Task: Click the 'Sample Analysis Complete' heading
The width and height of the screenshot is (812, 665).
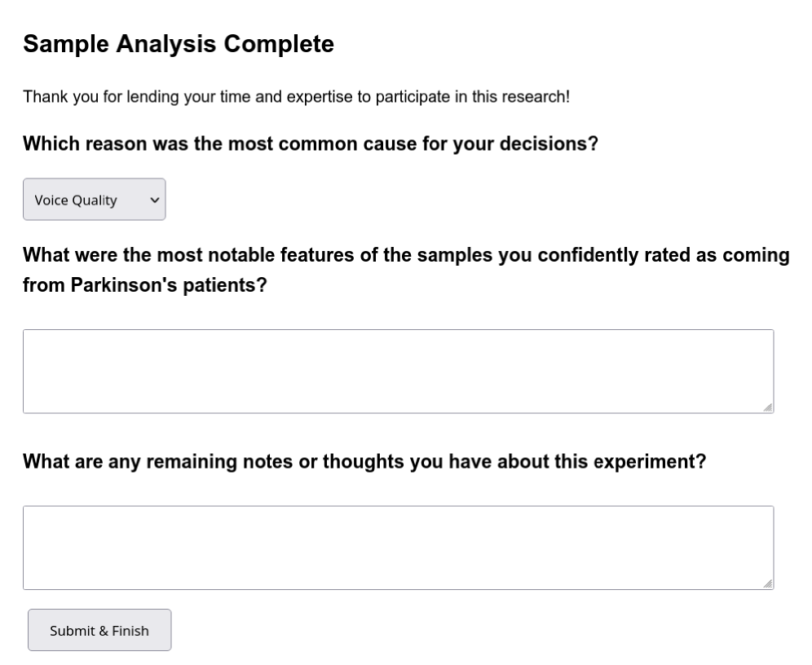Action: click(x=179, y=44)
